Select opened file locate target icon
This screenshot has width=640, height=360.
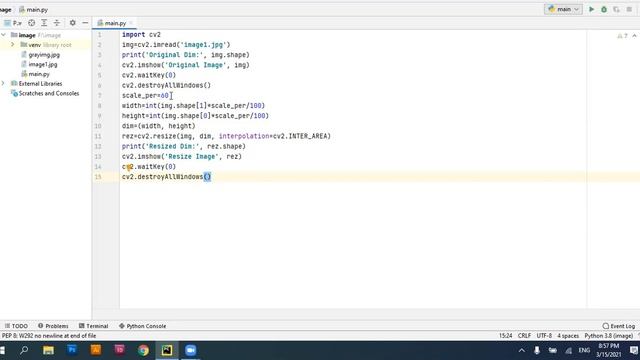click(31, 23)
